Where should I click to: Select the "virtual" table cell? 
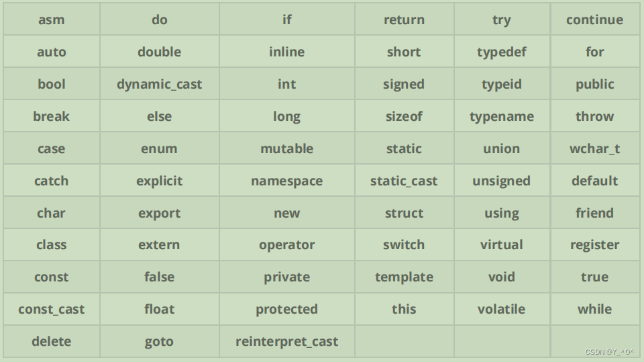(x=501, y=244)
